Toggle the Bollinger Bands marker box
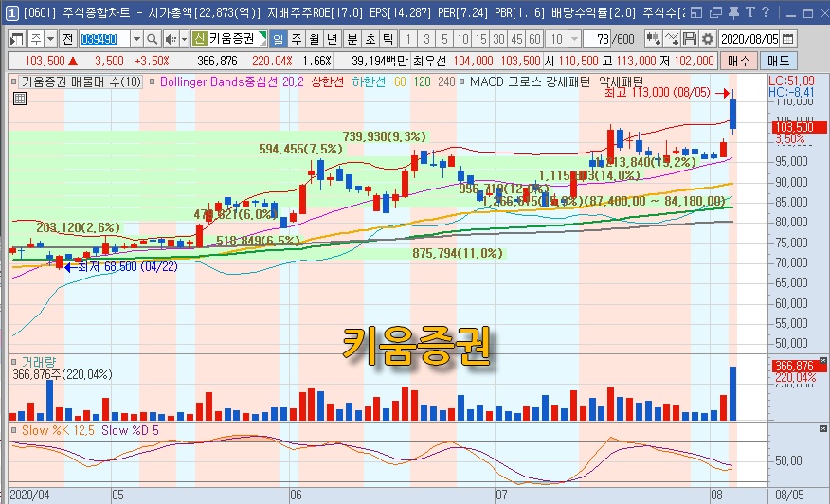Image resolution: width=830 pixels, height=504 pixels. coord(153,82)
